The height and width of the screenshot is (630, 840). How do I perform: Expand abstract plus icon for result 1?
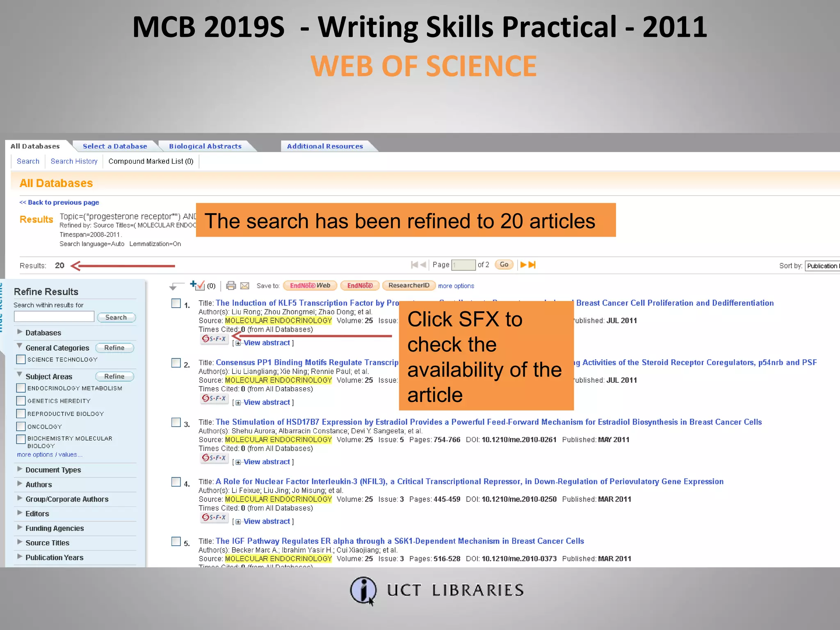(238, 343)
